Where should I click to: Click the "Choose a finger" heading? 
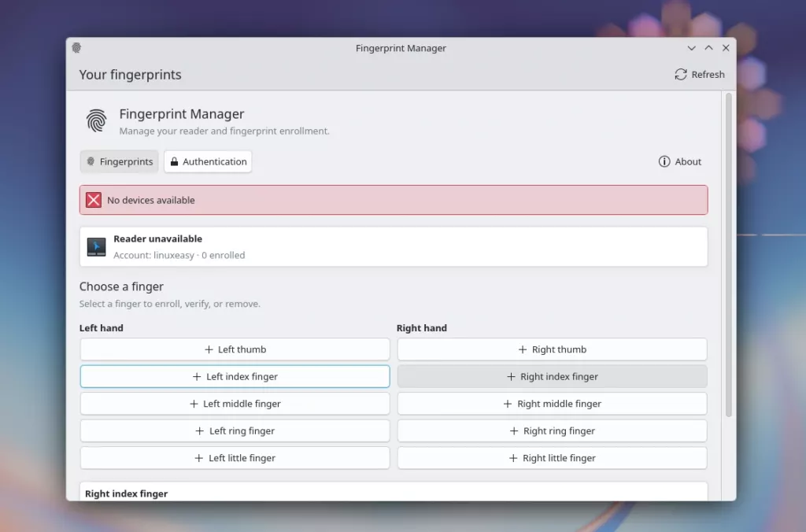click(121, 286)
